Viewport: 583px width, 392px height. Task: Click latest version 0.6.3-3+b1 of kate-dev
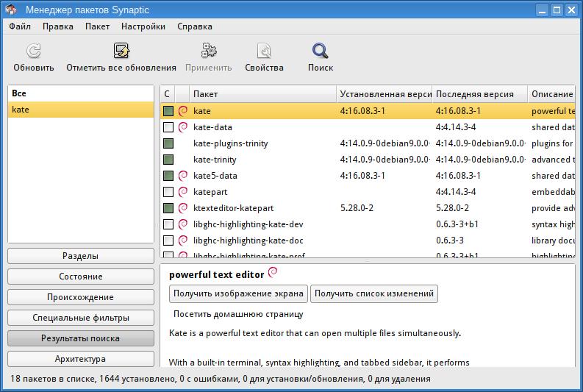pos(457,224)
